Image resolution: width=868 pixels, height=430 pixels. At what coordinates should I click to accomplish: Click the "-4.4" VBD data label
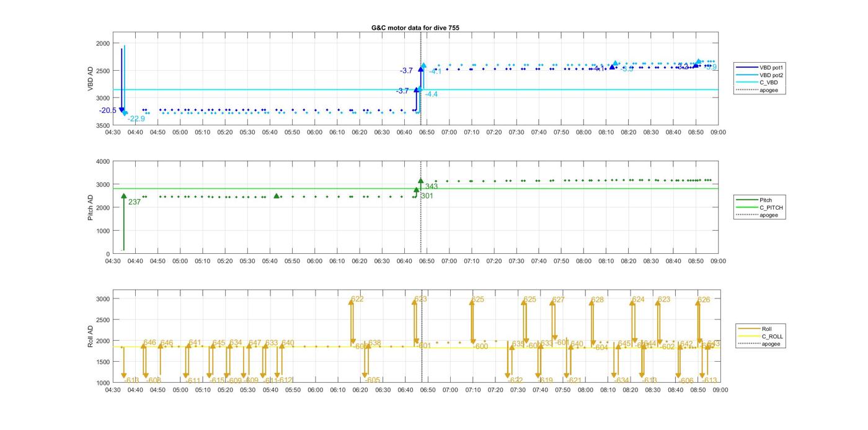[431, 94]
